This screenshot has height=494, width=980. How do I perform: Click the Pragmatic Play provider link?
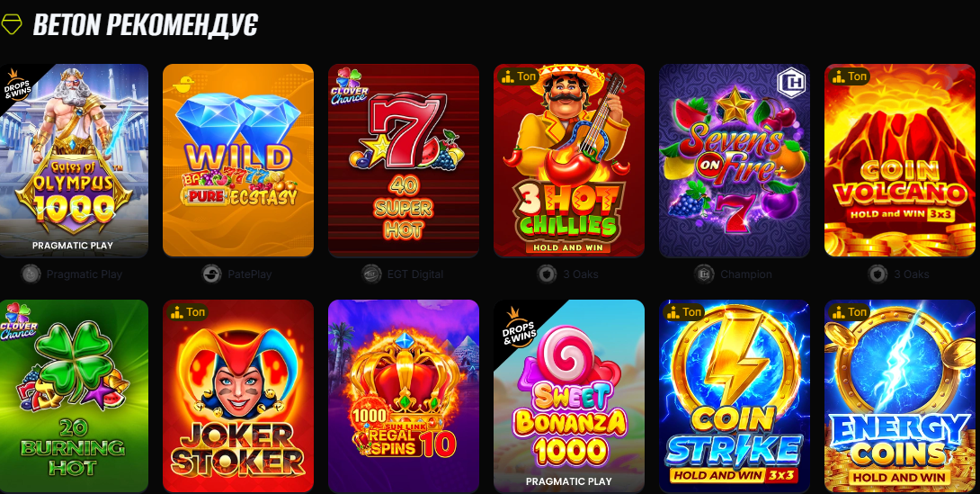71,274
